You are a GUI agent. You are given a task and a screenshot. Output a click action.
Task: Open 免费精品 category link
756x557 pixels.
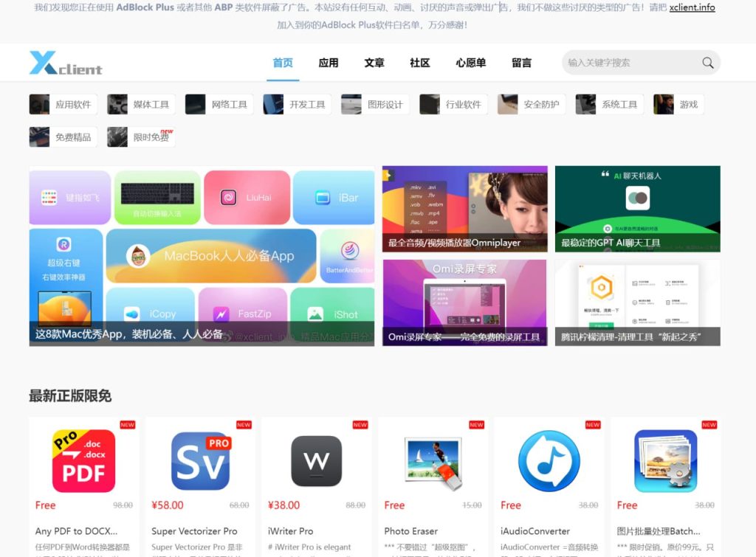tap(73, 137)
